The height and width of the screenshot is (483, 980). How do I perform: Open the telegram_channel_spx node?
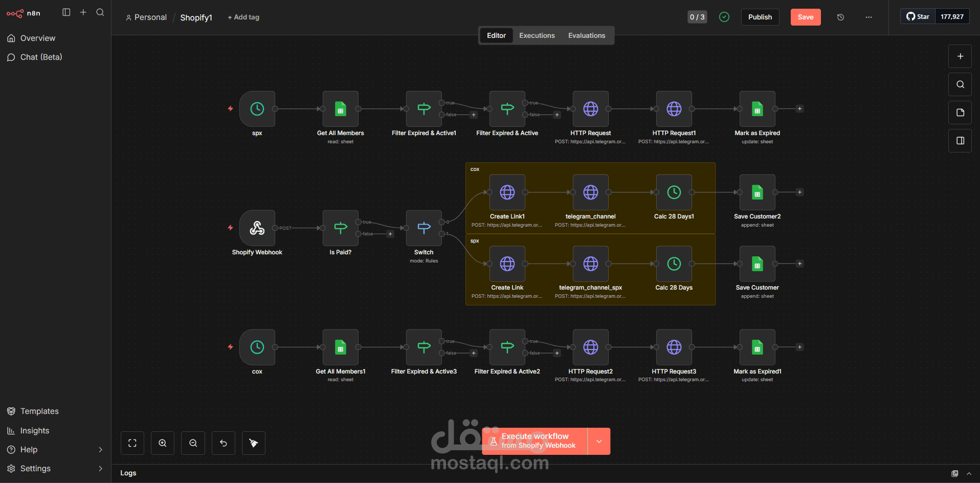click(x=590, y=264)
